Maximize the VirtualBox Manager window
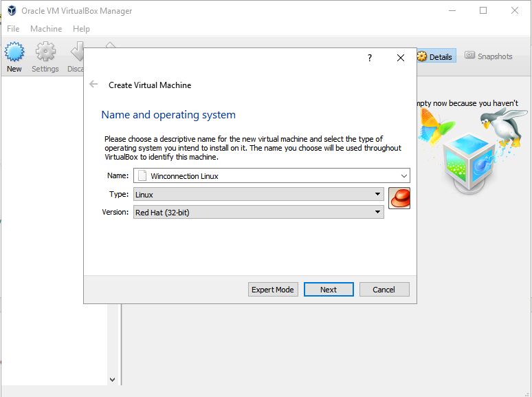Screen dimensions: 532x397 [483, 10]
